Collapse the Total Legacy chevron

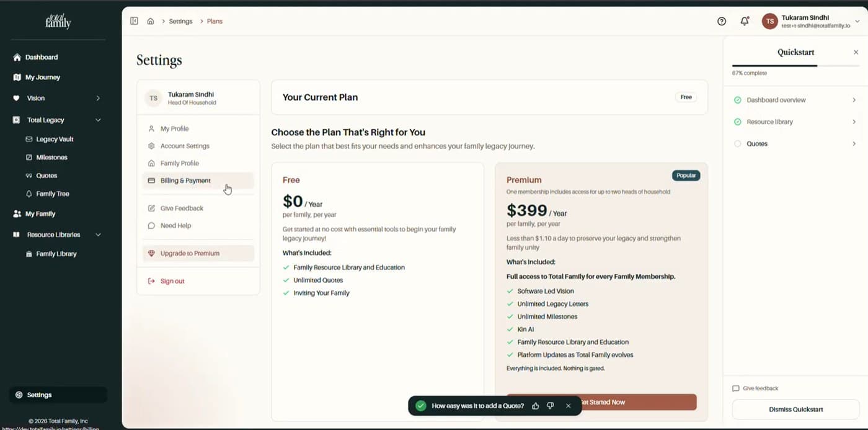98,120
